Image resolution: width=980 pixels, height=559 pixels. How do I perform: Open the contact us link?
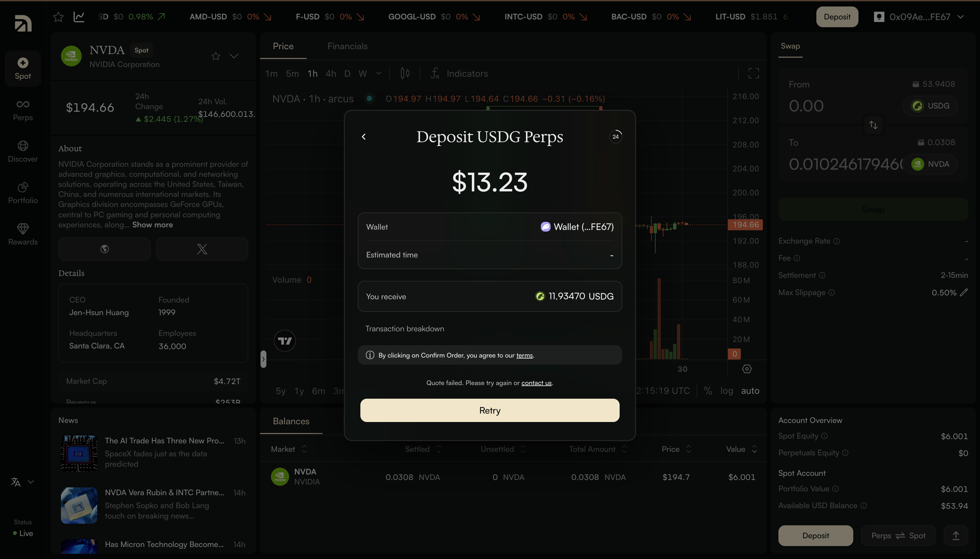click(x=536, y=383)
